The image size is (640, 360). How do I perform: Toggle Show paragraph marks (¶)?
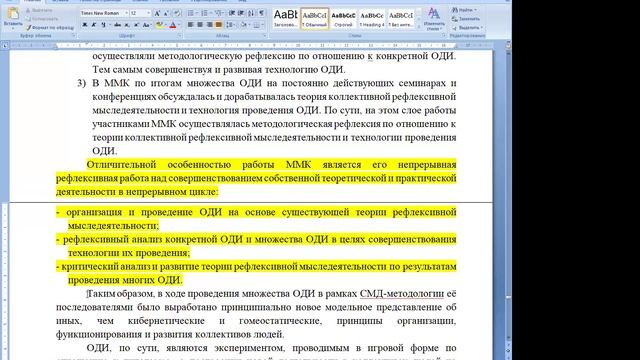tap(261, 13)
